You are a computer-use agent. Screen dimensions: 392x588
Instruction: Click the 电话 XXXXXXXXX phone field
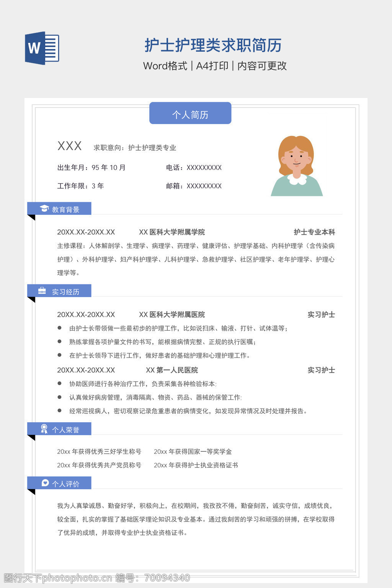[194, 168]
